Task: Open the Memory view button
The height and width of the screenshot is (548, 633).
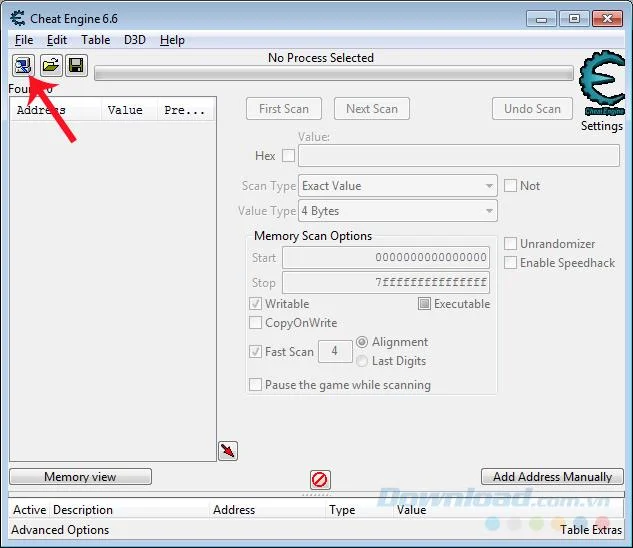Action: [x=80, y=477]
